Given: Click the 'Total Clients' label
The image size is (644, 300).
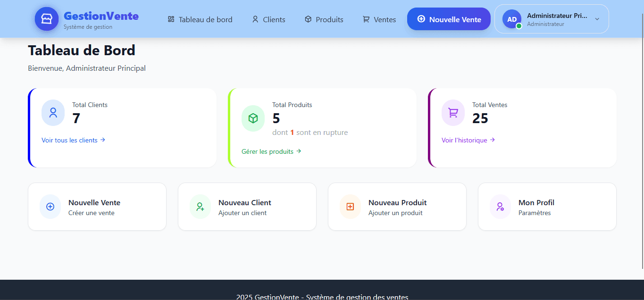Looking at the screenshot, I should [90, 105].
